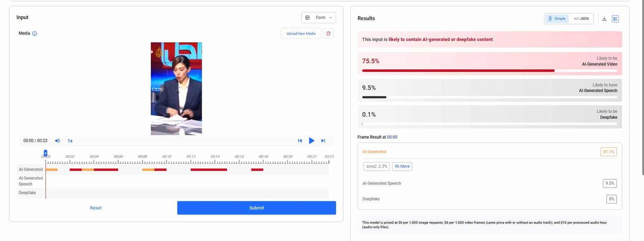Mute the video with the speaker icon
The image size is (644, 241).
57,141
